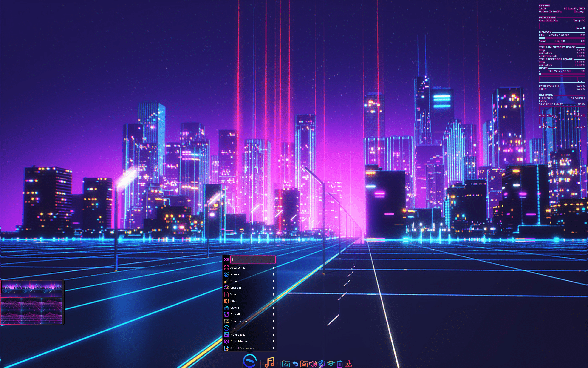Open the settings gear dock icon
The width and height of the screenshot is (588, 368).
coord(322,364)
